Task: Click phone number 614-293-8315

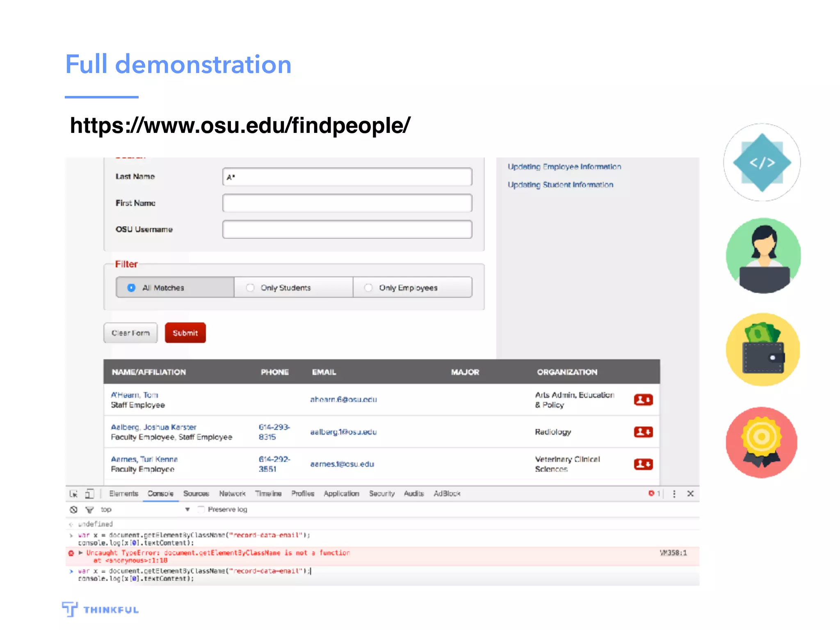Action: 274,432
